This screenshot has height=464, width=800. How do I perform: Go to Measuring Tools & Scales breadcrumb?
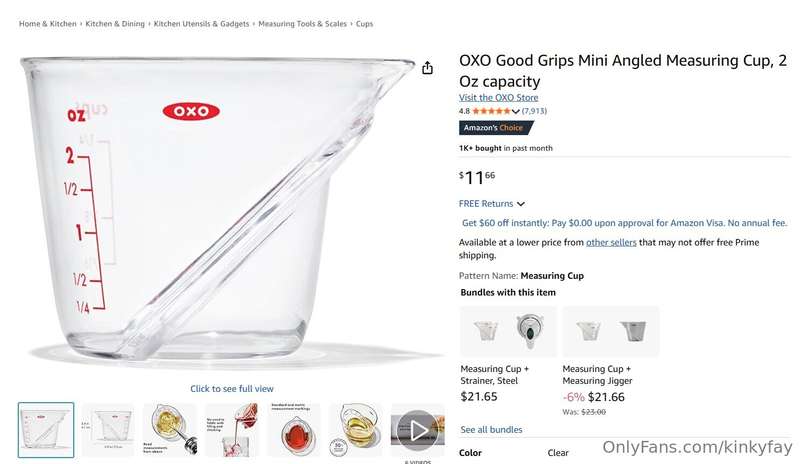[302, 24]
